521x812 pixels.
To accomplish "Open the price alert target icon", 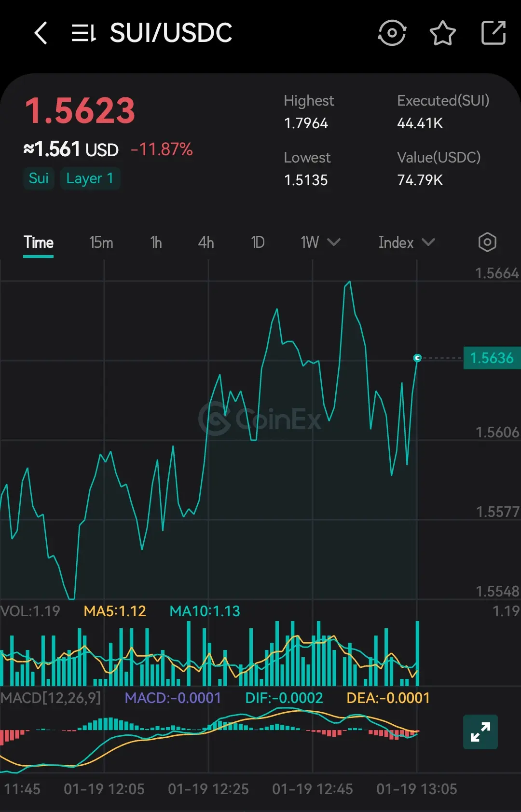I will [392, 33].
